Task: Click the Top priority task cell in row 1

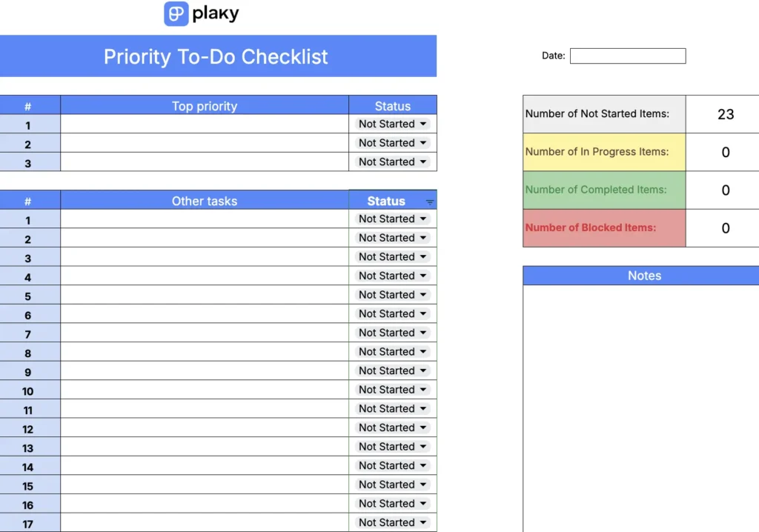Action: coord(205,124)
